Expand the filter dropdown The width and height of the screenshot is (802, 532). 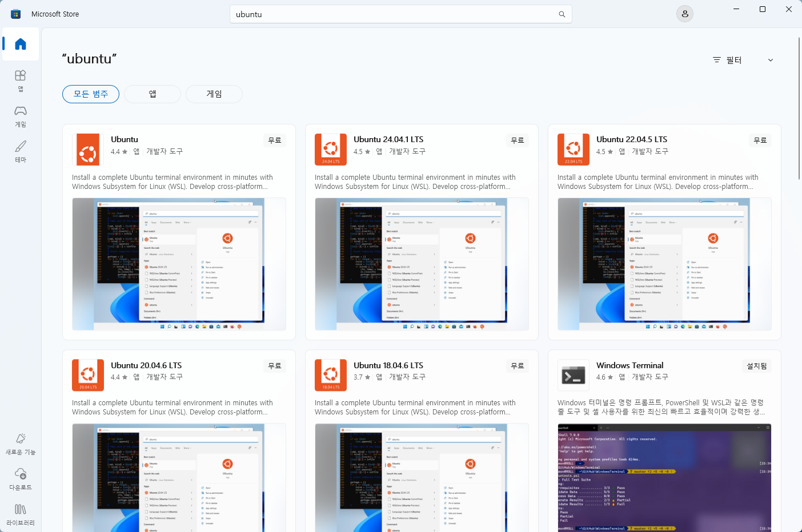(743, 60)
